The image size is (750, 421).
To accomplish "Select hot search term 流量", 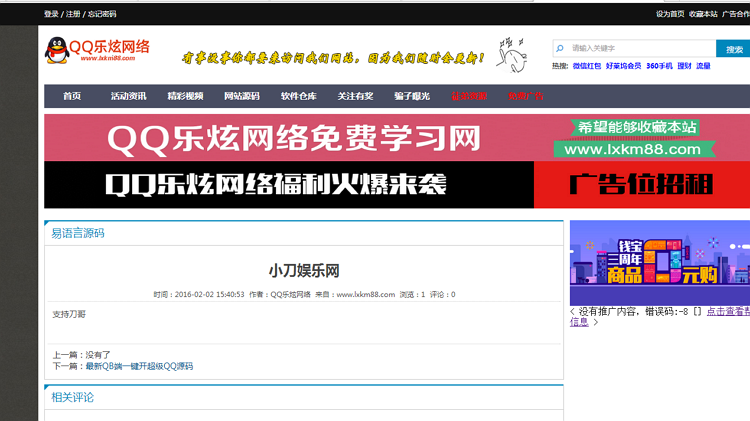I will pos(703,66).
